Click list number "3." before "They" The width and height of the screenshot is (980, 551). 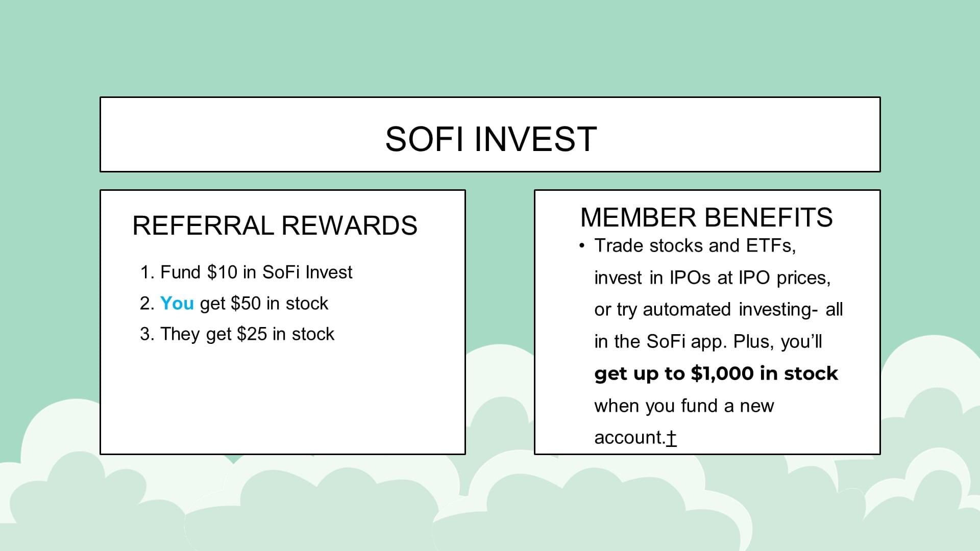(x=147, y=334)
